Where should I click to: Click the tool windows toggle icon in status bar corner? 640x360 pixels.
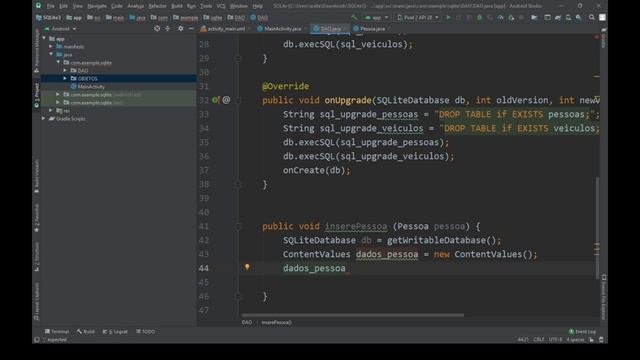tap(37, 340)
